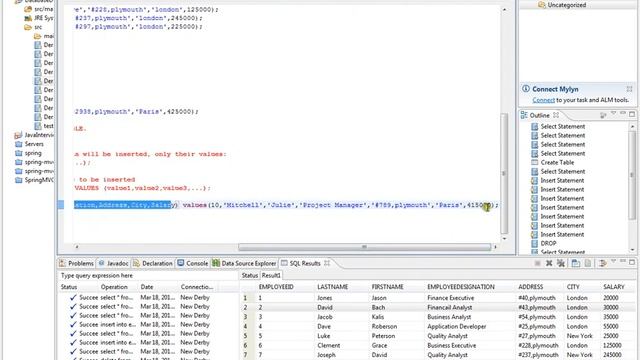The width and height of the screenshot is (640, 360).
Task: Click the Outline sort toolbar icon
Action: tap(603, 116)
